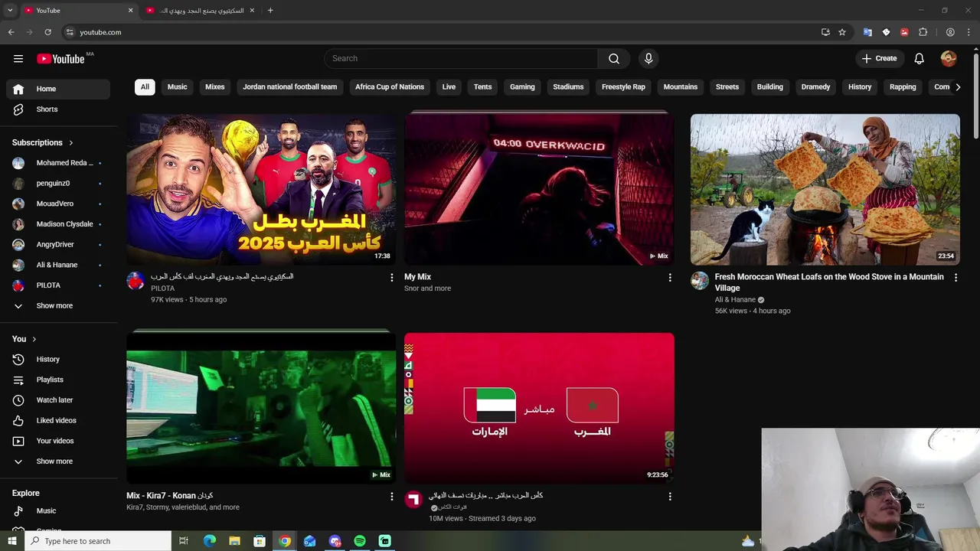This screenshot has height=551, width=980.
Task: Open the notifications bell
Action: pos(920,58)
